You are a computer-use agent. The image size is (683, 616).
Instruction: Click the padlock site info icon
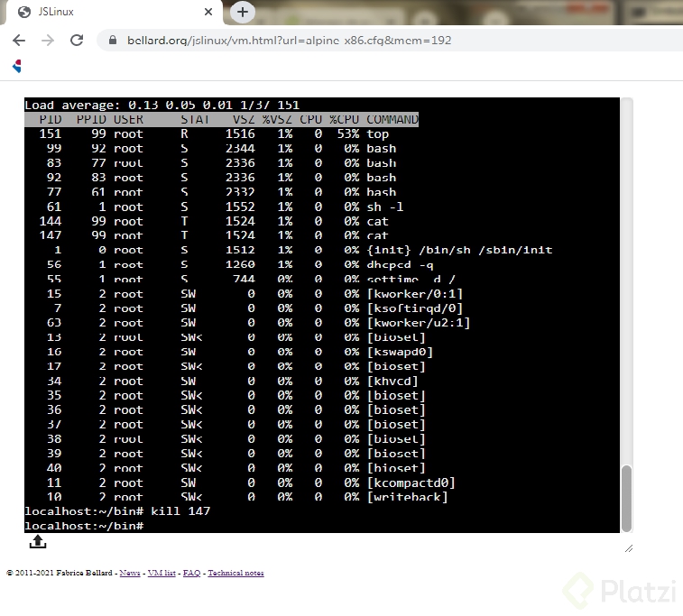tap(113, 40)
